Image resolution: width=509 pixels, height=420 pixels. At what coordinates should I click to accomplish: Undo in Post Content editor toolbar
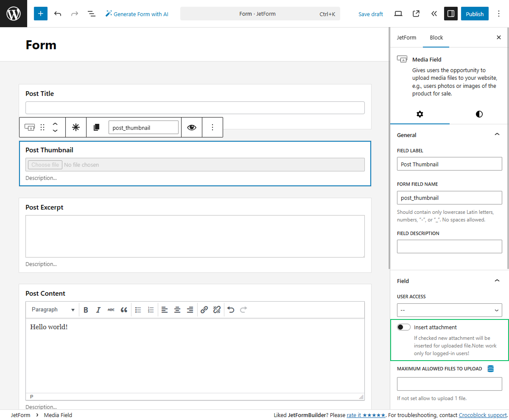(x=231, y=310)
